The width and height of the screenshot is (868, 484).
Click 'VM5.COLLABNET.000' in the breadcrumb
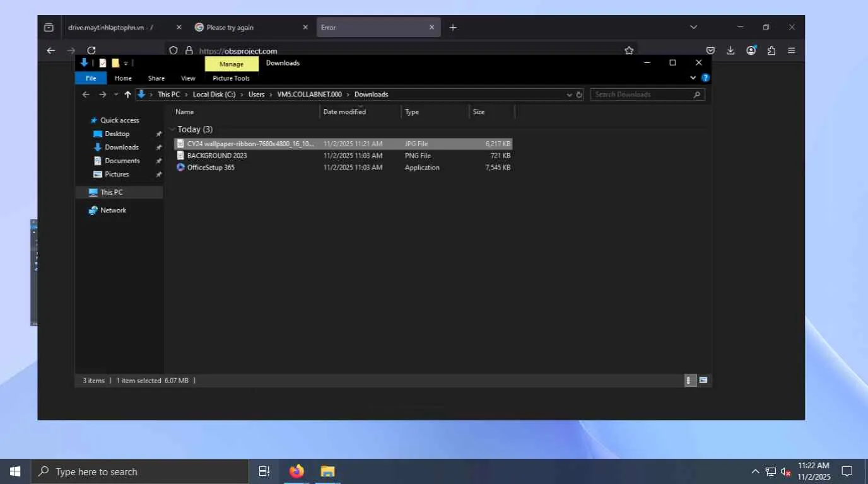coord(309,95)
